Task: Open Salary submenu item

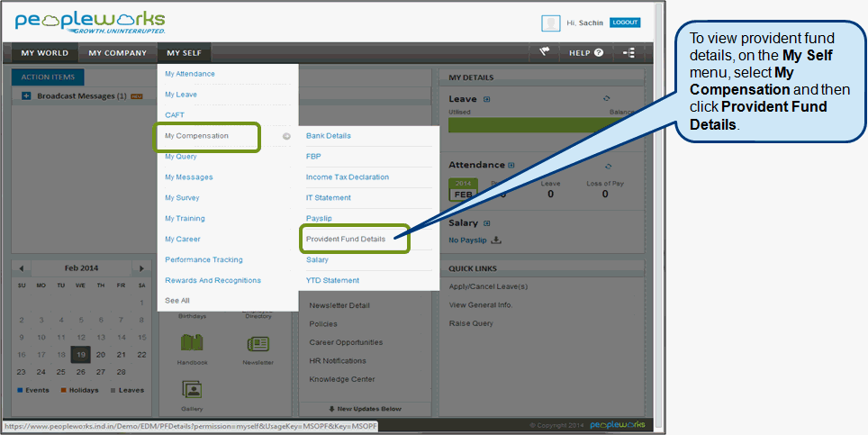Action: [x=317, y=259]
